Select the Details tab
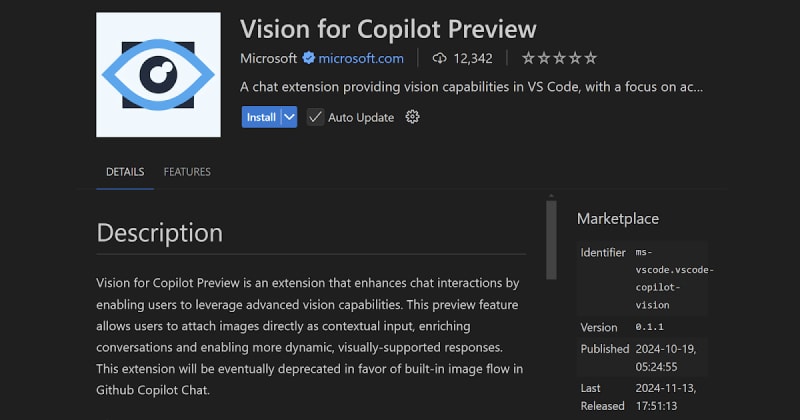The height and width of the screenshot is (420, 800). tap(125, 172)
